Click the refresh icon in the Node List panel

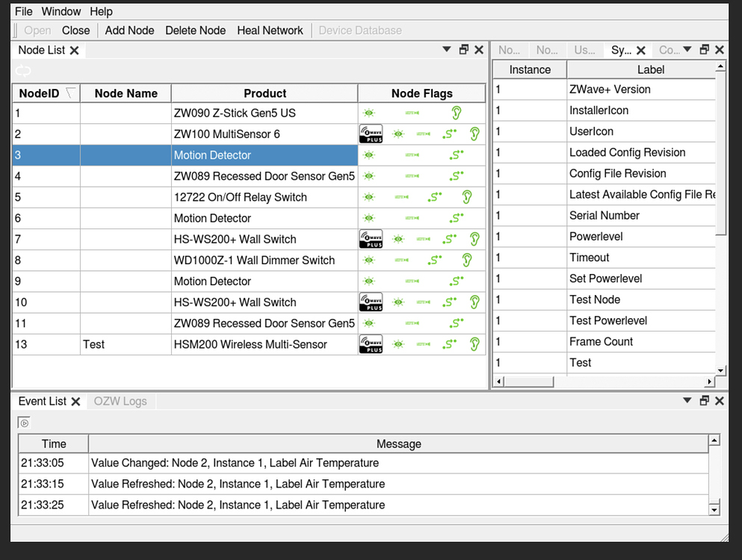[22, 70]
